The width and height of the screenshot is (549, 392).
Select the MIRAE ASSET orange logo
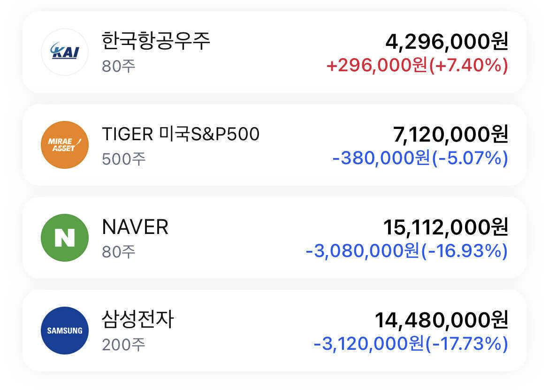click(65, 144)
